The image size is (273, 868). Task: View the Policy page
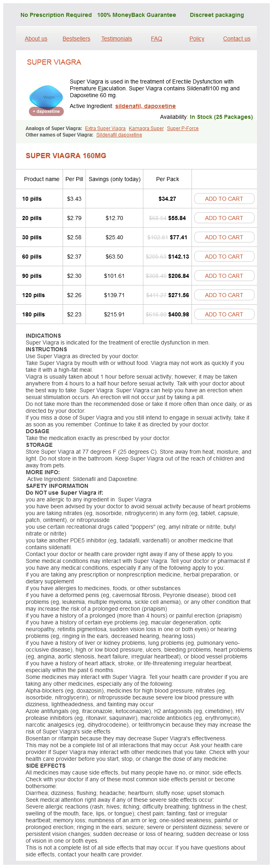coord(197,39)
